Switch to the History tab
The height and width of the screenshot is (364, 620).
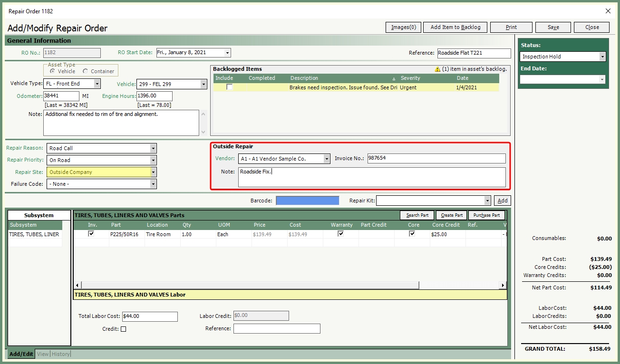click(x=61, y=354)
